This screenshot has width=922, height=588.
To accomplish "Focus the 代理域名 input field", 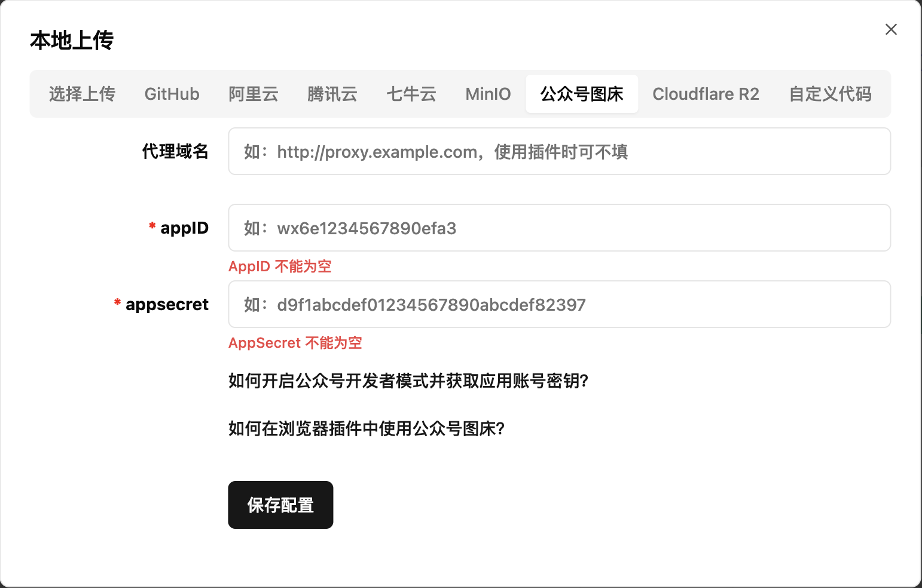I will coord(559,152).
